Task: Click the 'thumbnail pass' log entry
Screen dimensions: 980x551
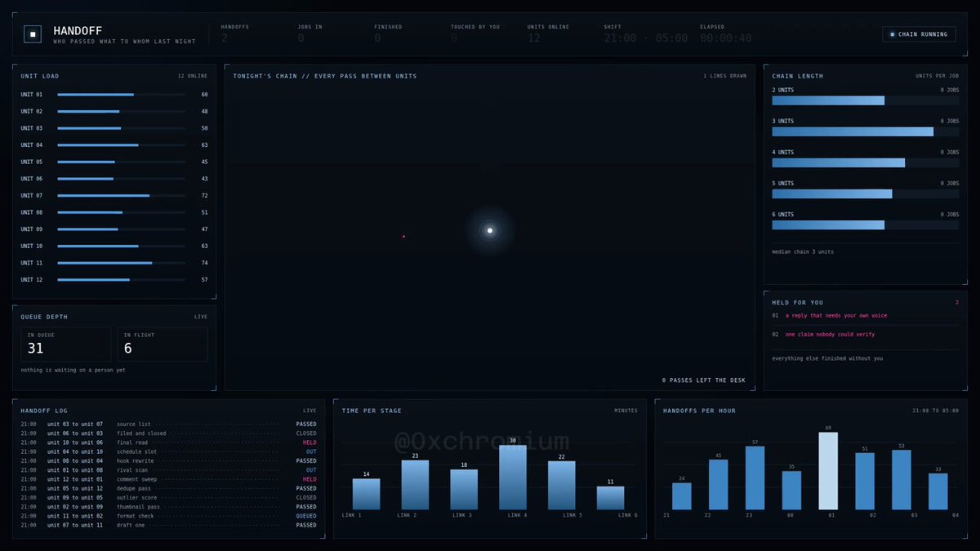Action: click(x=169, y=507)
